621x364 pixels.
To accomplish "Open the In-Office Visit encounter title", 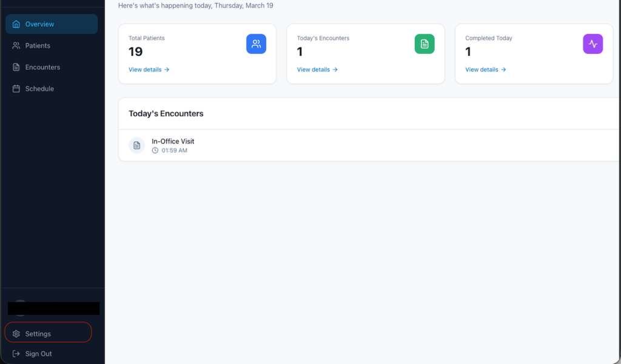I will point(173,141).
